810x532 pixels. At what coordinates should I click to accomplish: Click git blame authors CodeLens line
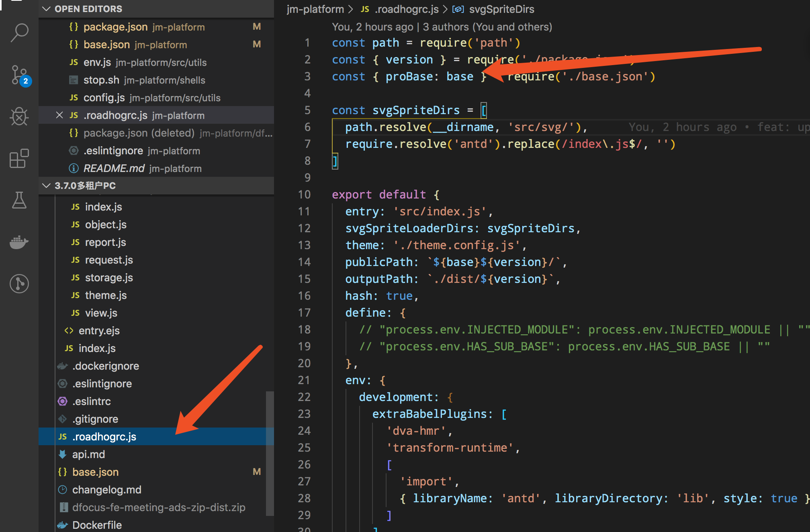coord(442,27)
